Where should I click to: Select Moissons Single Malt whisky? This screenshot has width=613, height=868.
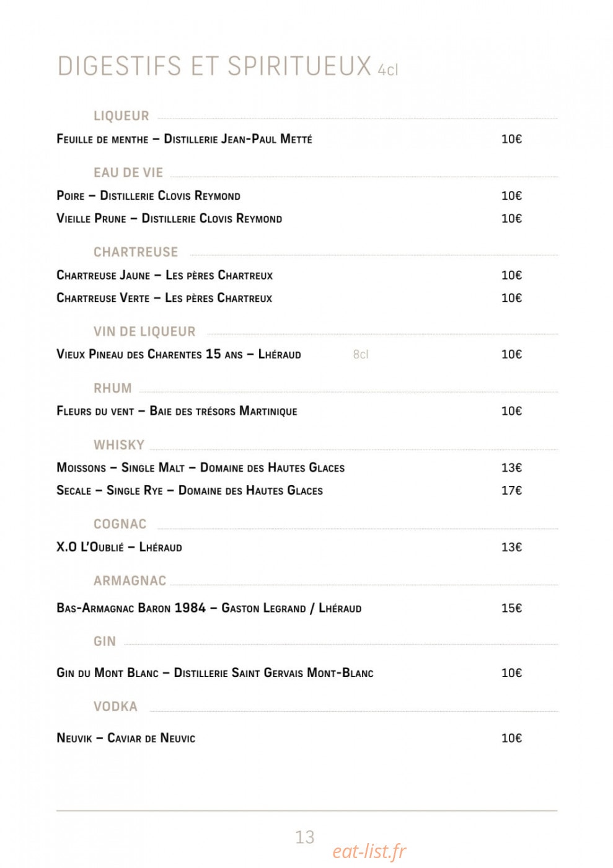200,467
